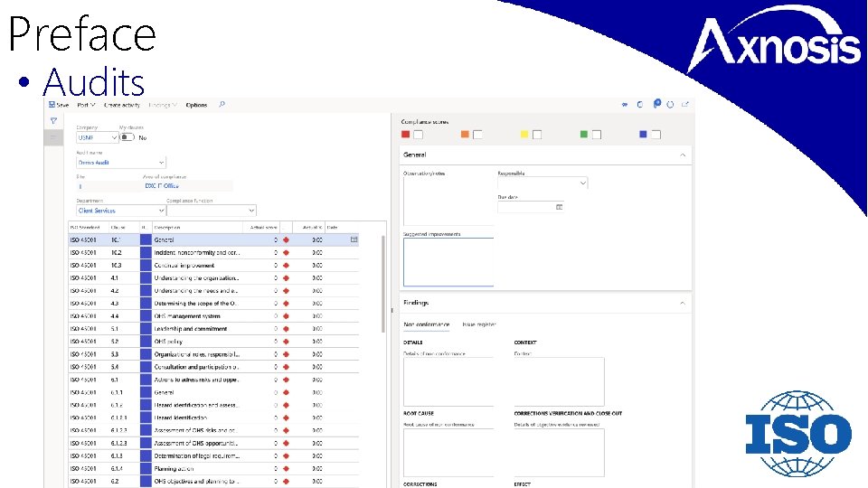Open the DXC IT Office compliance link
The width and height of the screenshot is (868, 488).
click(x=162, y=186)
